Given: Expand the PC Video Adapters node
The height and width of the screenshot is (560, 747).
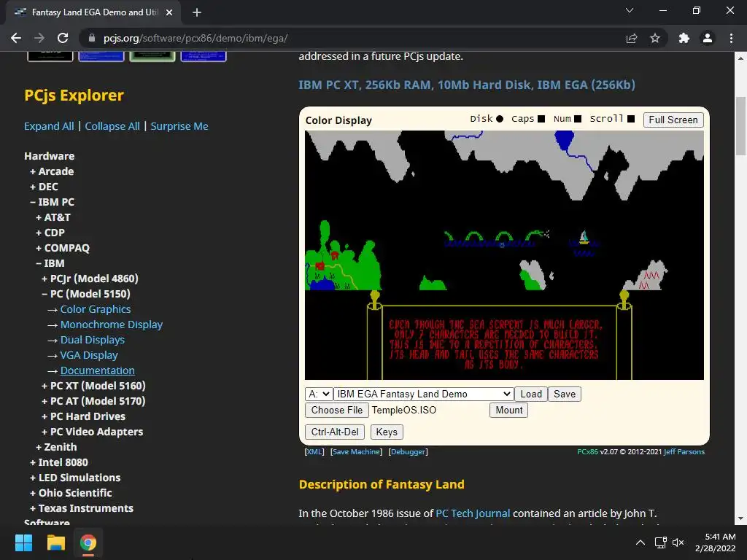Looking at the screenshot, I should (92, 432).
